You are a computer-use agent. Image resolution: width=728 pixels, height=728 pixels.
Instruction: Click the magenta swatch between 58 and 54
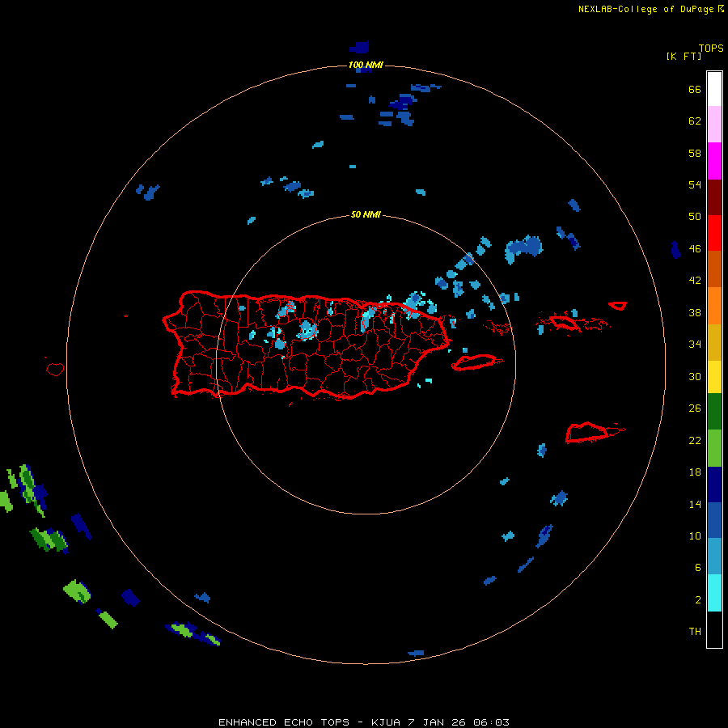pos(714,161)
